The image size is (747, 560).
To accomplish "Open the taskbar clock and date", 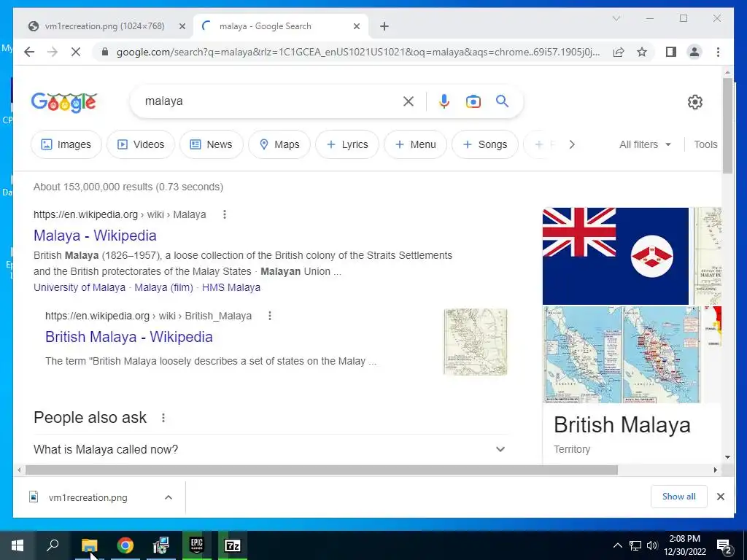I will coord(684,545).
